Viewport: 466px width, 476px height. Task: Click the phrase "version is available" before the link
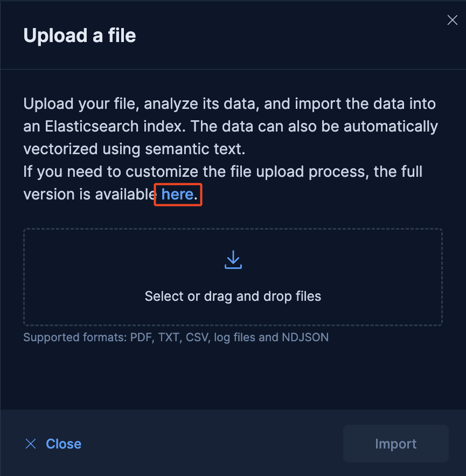tap(89, 195)
